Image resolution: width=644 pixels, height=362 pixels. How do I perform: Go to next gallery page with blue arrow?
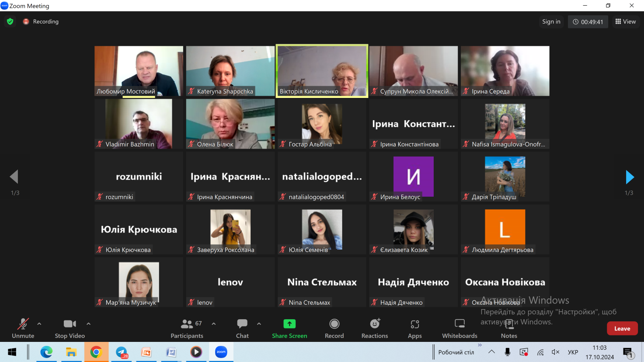tap(630, 177)
